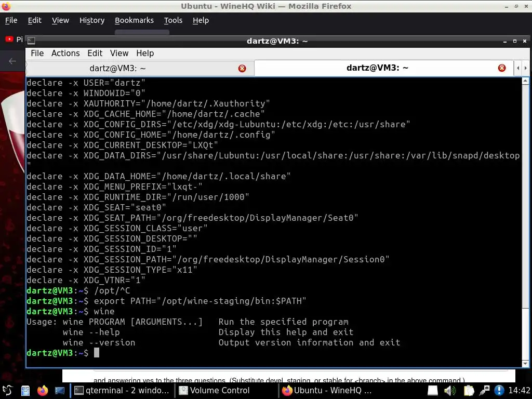Viewport: 532px width, 399px height.
Task: Minimize the Firefox window
Action: (x=507, y=6)
